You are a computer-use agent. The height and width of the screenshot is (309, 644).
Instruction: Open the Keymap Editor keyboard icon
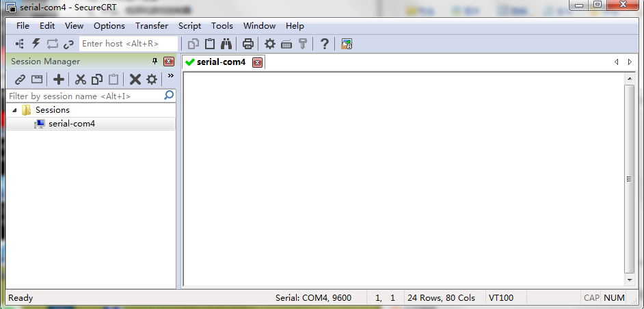point(286,44)
